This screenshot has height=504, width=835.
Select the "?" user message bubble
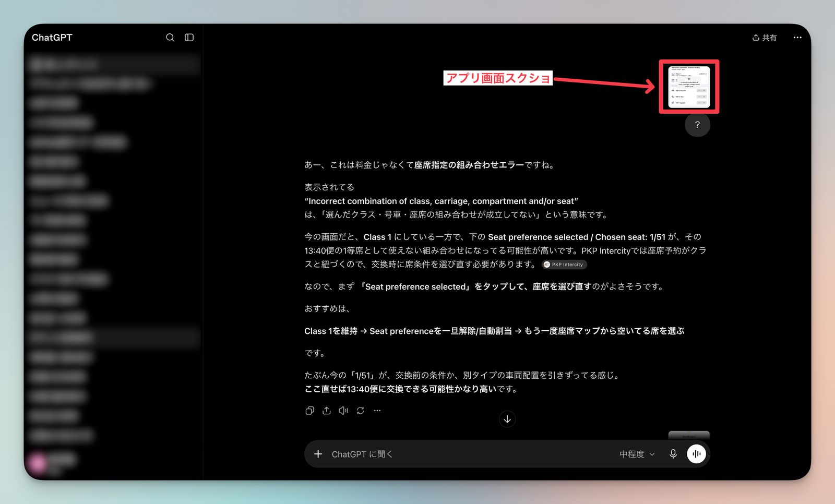697,125
